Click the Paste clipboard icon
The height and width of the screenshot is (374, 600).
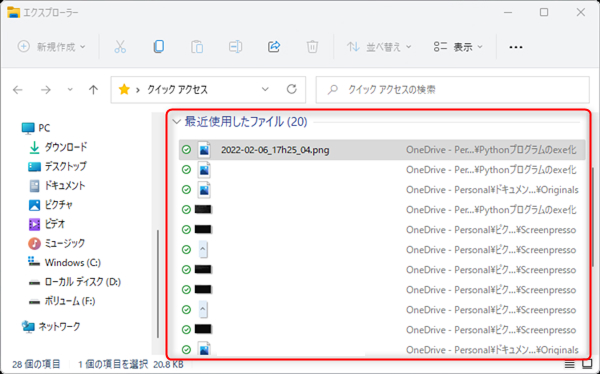pyautogui.click(x=197, y=47)
